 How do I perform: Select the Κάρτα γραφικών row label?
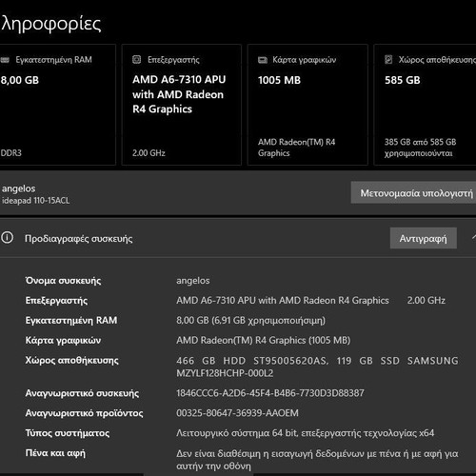point(63,341)
